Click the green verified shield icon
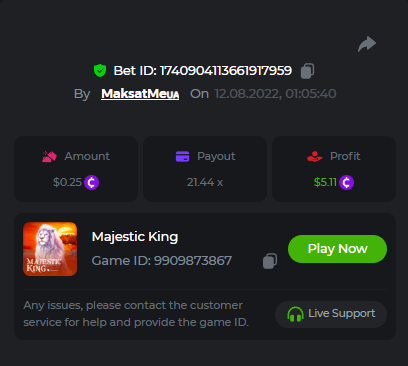Image resolution: width=408 pixels, height=366 pixels. (x=100, y=71)
